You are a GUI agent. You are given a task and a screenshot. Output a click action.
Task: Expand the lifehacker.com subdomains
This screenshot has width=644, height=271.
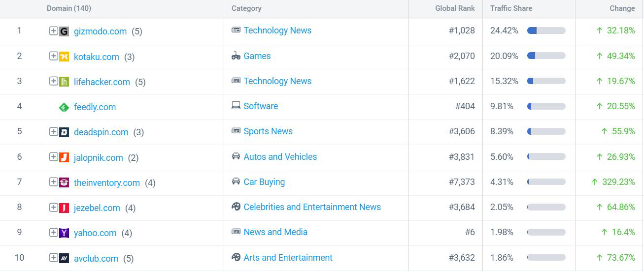(53, 81)
